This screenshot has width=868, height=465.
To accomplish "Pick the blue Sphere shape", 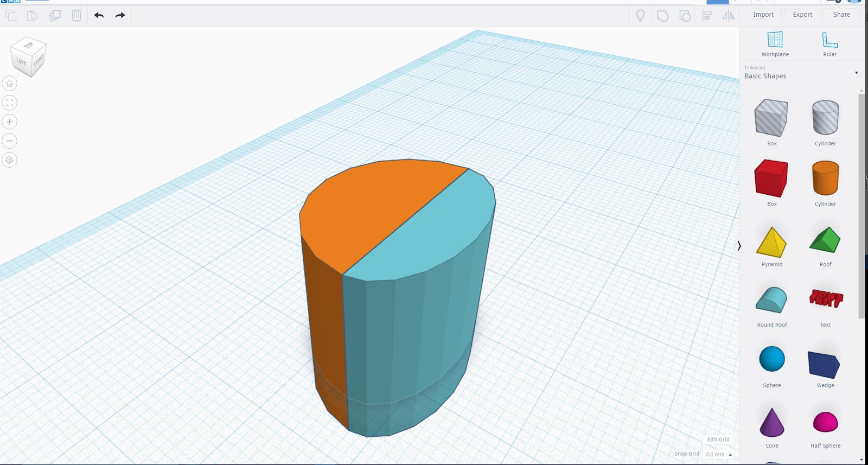I will 772,359.
